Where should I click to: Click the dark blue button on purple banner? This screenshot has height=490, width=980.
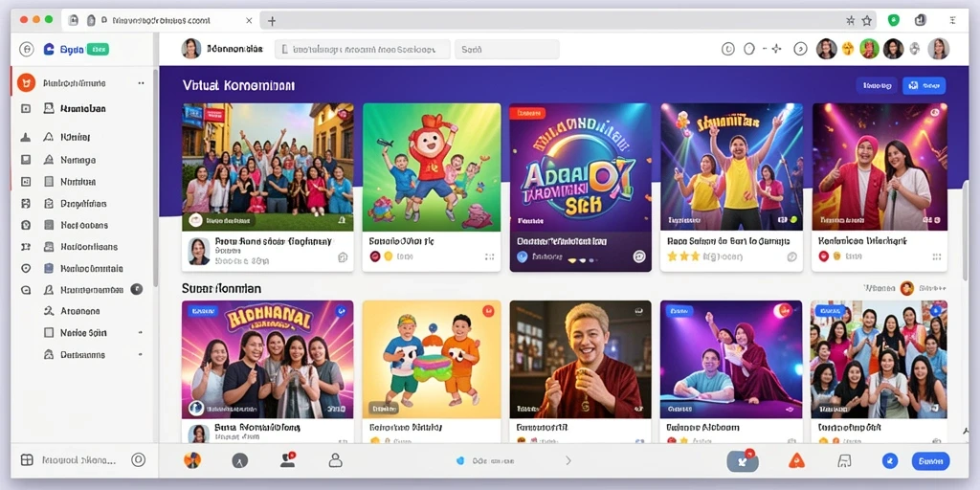[x=877, y=85]
